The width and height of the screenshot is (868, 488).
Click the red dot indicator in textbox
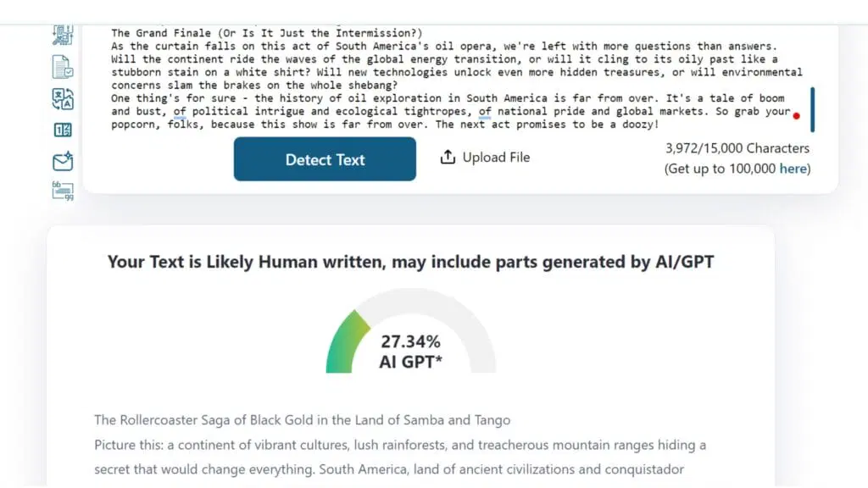coord(797,114)
